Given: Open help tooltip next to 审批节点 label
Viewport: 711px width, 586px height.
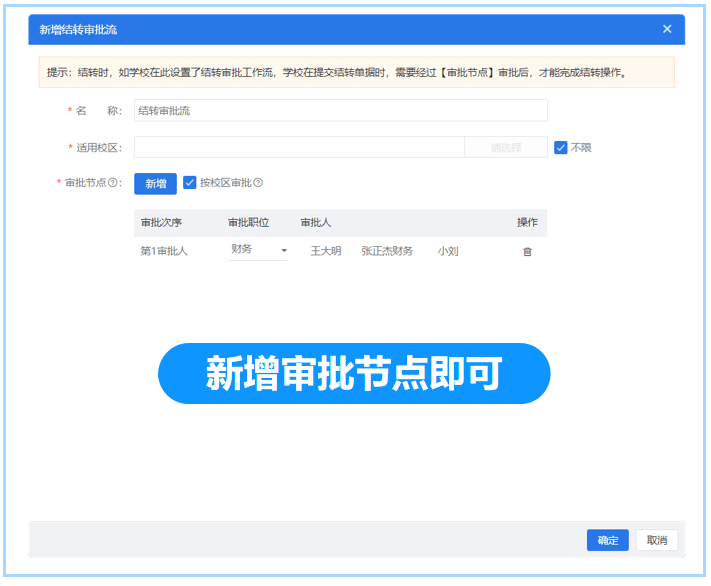Looking at the screenshot, I should click(x=112, y=183).
